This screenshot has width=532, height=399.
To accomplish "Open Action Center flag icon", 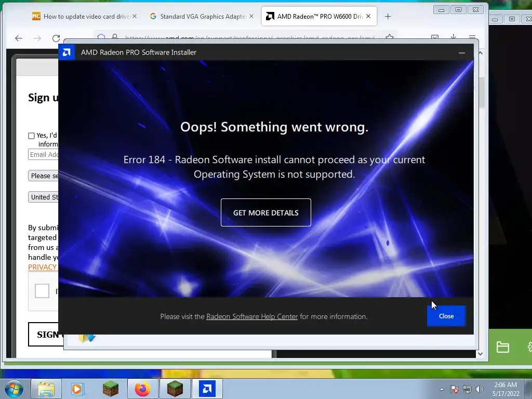I will click(x=455, y=389).
